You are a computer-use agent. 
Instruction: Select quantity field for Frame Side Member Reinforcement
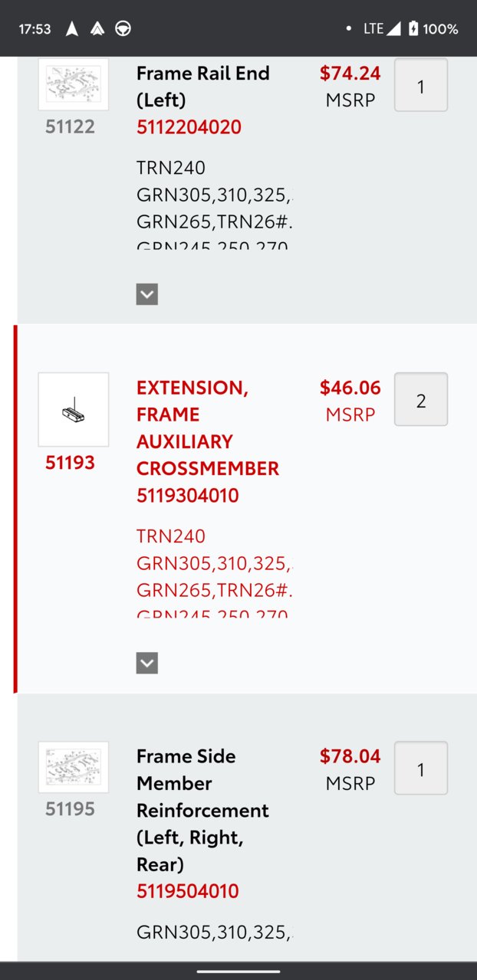pyautogui.click(x=421, y=768)
